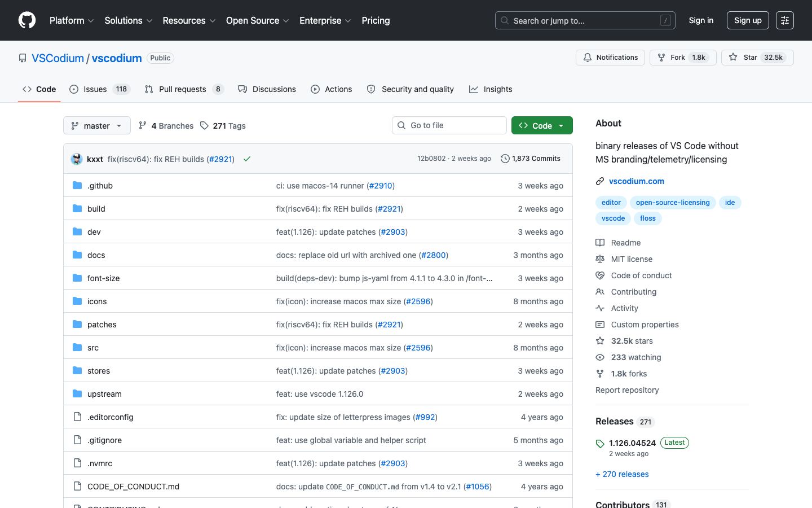
Task: Expand the Open Source menu
Action: [x=258, y=20]
